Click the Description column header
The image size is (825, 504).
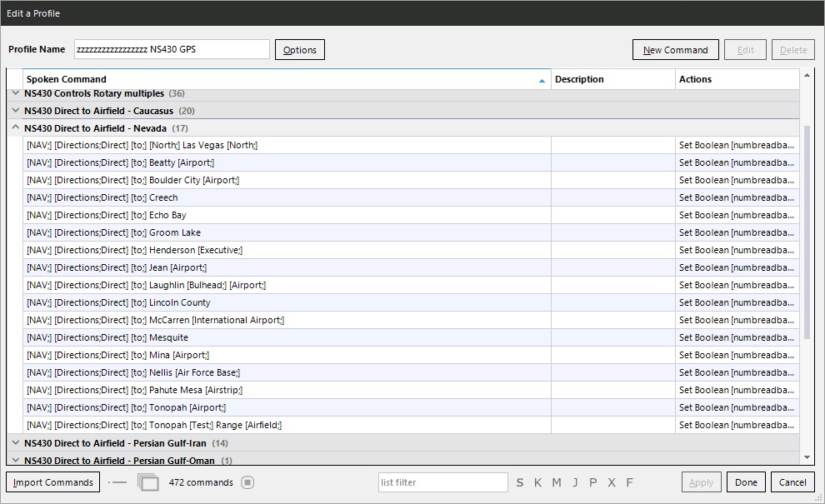point(612,79)
